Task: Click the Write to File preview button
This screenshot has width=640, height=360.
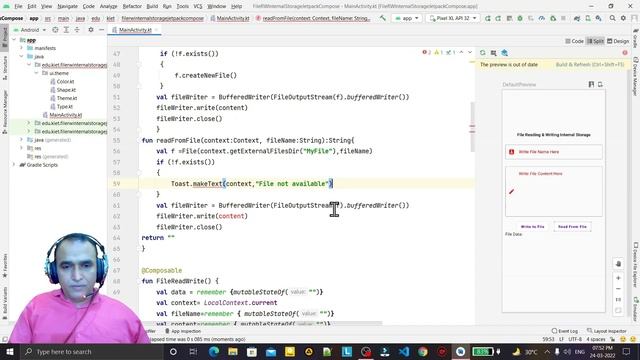Action: pos(532,227)
